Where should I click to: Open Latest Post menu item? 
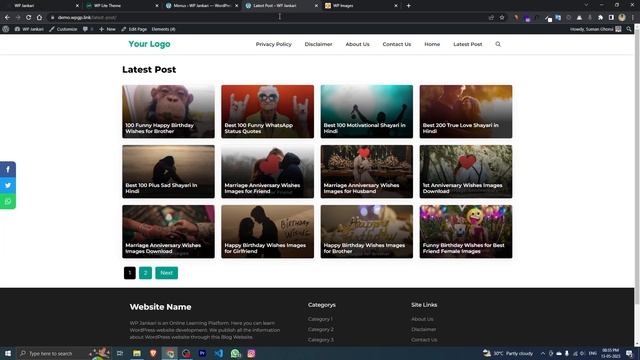point(468,44)
